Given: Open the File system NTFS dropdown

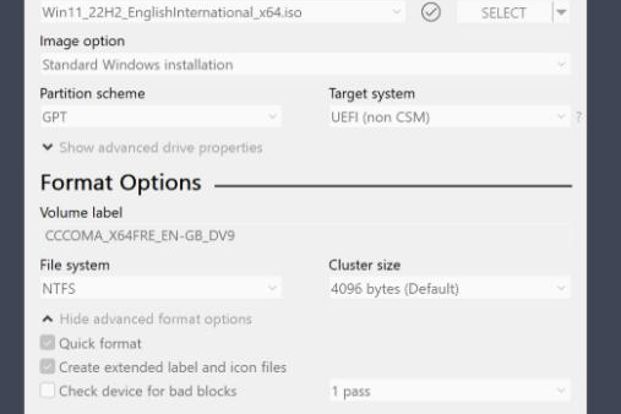Looking at the screenshot, I should point(160,289).
